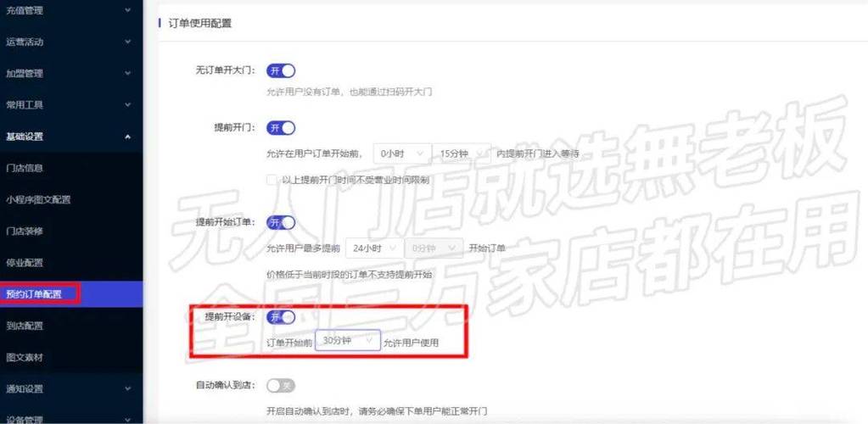Expand the 常用工具 sidebar menu
868x424 pixels.
tap(71, 104)
